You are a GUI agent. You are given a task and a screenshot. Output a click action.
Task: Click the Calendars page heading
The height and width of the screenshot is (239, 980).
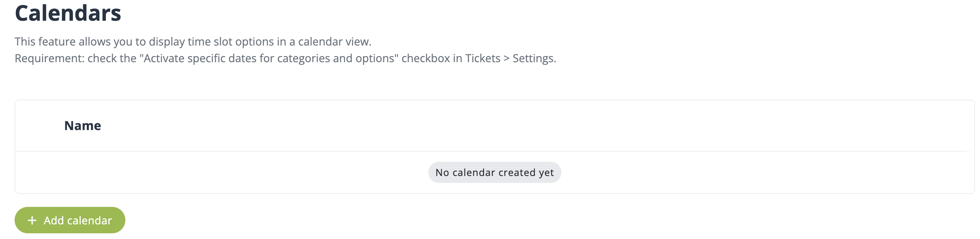(68, 13)
